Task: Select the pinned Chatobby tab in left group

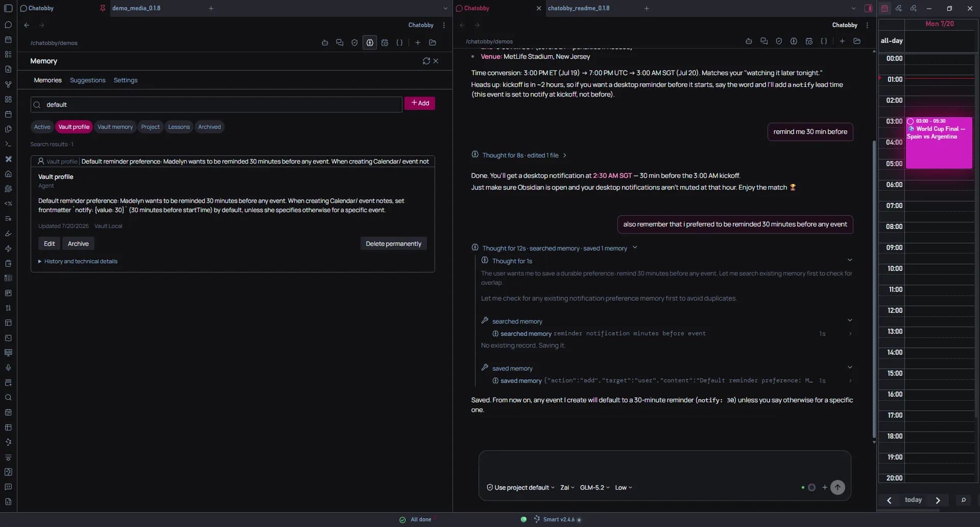Action: click(x=41, y=8)
